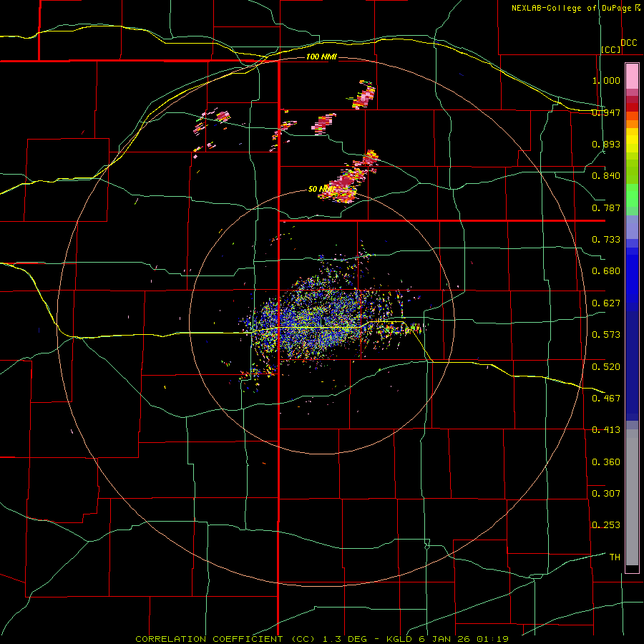Click the 100 NMI range ring label
Screen dimensions: 644x644
click(321, 57)
